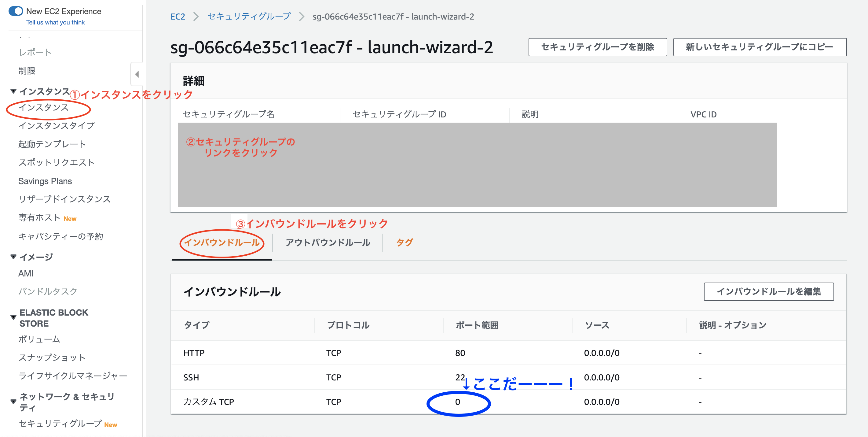Open 制限 in the sidebar
The width and height of the screenshot is (868, 437).
(27, 71)
